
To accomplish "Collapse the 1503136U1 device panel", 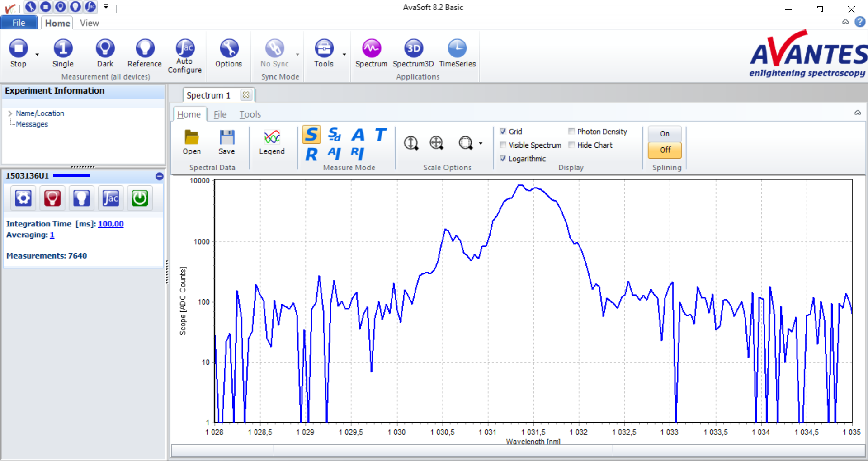I will click(159, 176).
